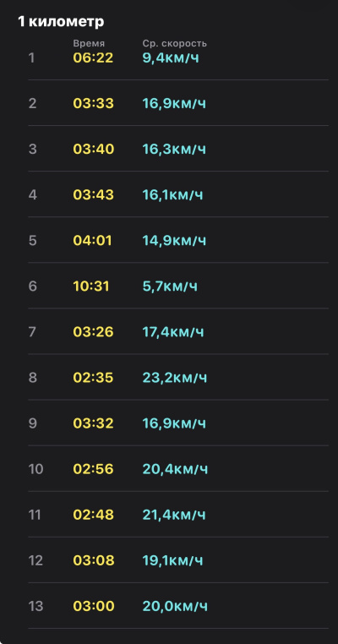
Task: Select the 5,7км/ч speed value
Action: tap(170, 286)
